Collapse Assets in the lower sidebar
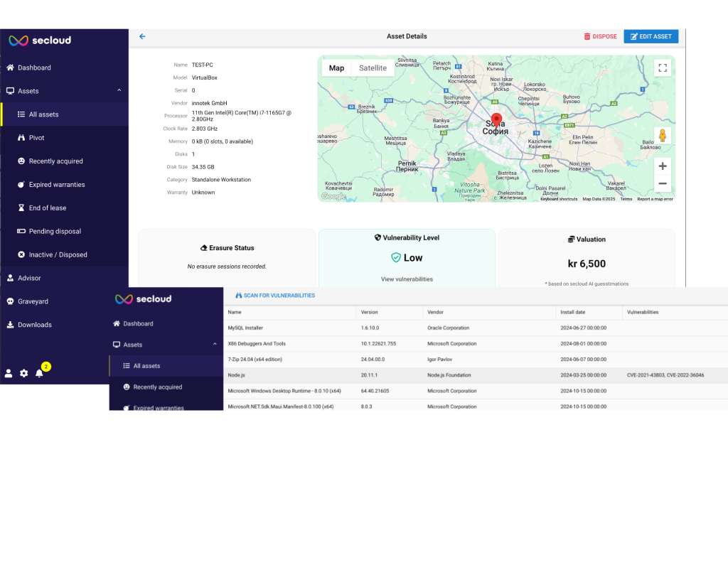 [x=215, y=345]
